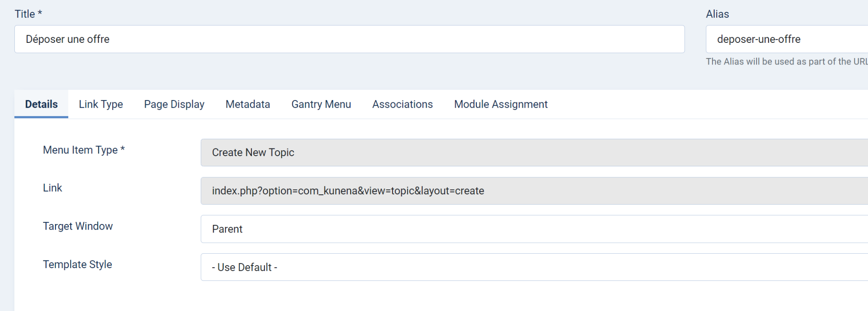This screenshot has height=311, width=868.
Task: Focus the Alias text field
Action: pyautogui.click(x=786, y=39)
